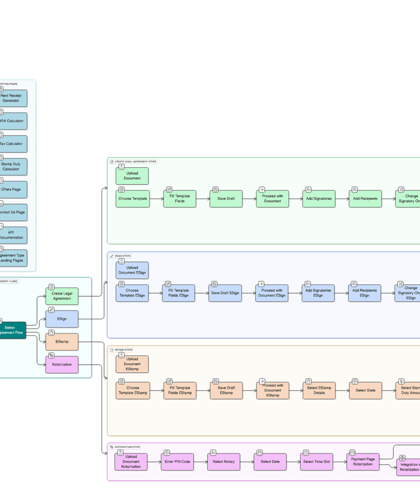This screenshot has width=420, height=504.
Task: Click the arrow icon above green Proceed with Document
Action: [x=262, y=190]
